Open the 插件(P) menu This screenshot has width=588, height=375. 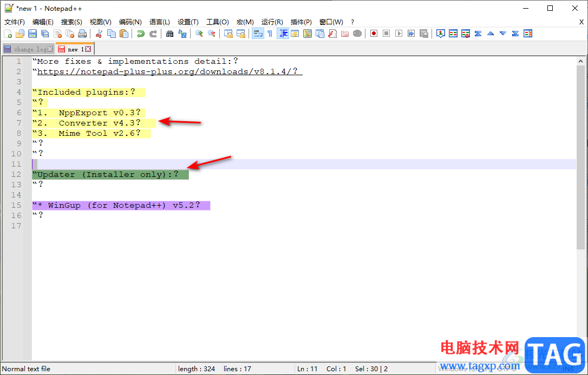pyautogui.click(x=301, y=22)
